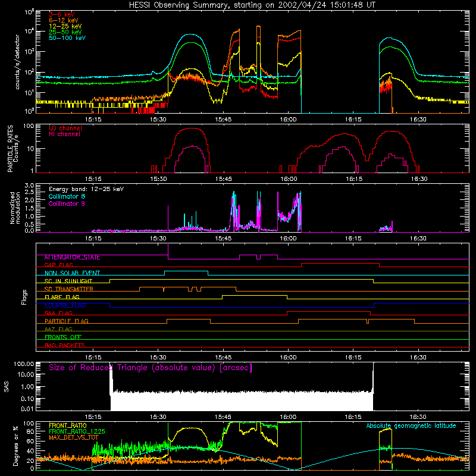Click the 3.0 tick on modulation axis

coord(29,186)
